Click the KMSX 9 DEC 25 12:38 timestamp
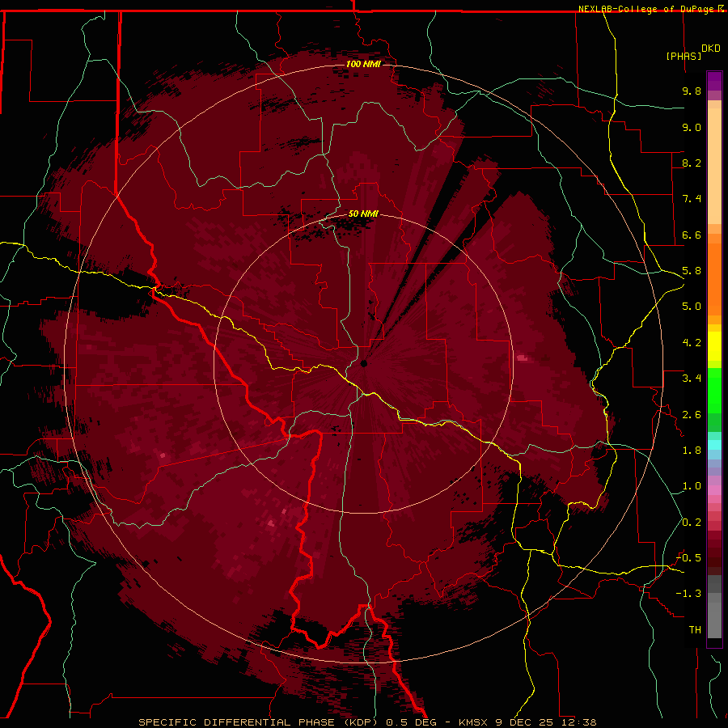 click(x=527, y=722)
